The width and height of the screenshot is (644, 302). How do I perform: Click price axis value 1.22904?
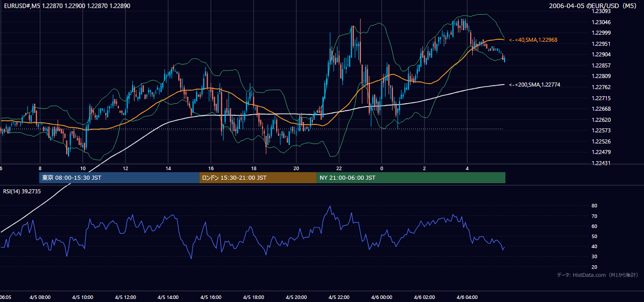[x=601, y=54]
